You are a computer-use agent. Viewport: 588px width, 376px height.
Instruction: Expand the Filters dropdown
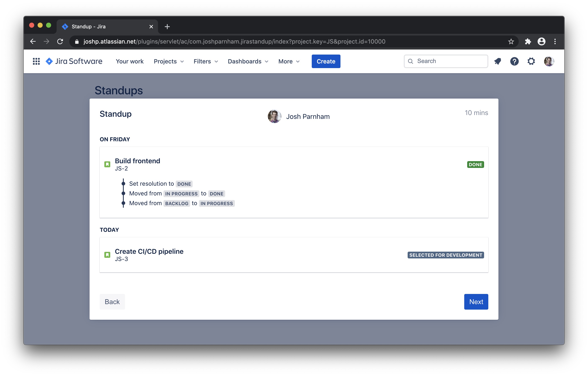[206, 61]
